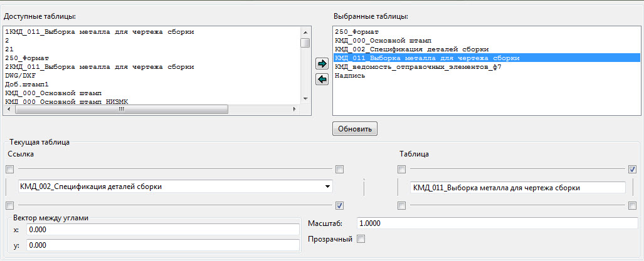
Task: Select DWG/DXF in available tables list
Action: (x=20, y=75)
